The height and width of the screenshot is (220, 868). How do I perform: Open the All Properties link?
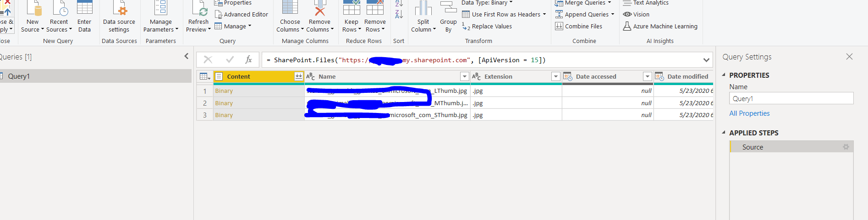coord(749,113)
